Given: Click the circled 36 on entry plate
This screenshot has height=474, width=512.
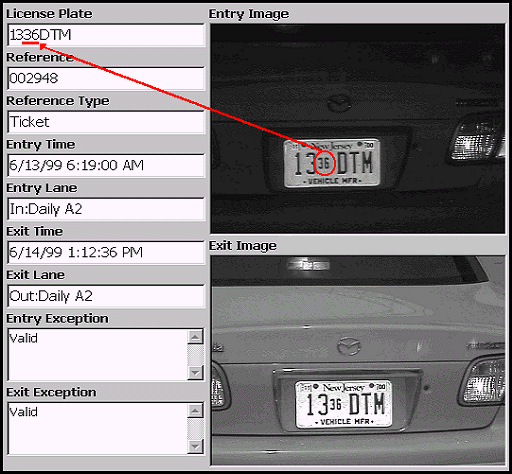Looking at the screenshot, I should point(324,163).
